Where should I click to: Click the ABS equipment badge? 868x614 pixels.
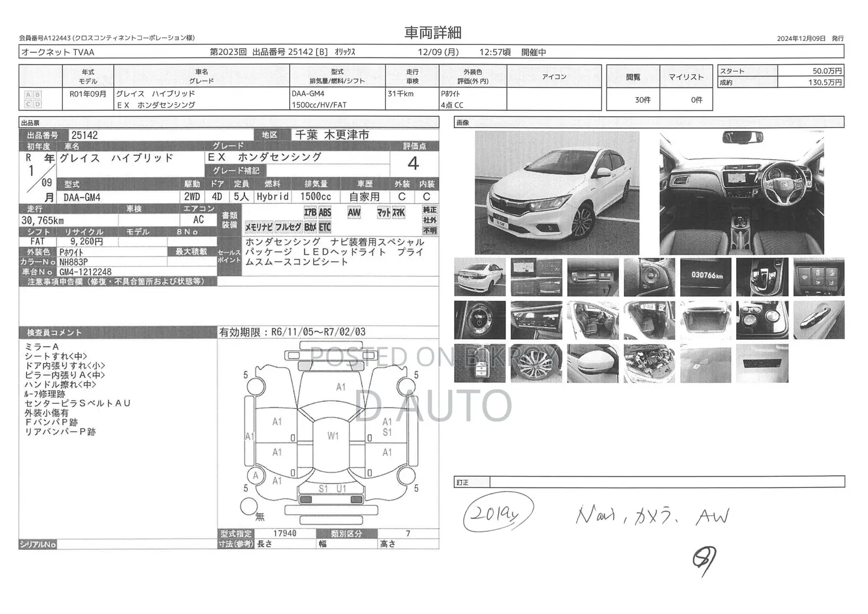point(325,213)
